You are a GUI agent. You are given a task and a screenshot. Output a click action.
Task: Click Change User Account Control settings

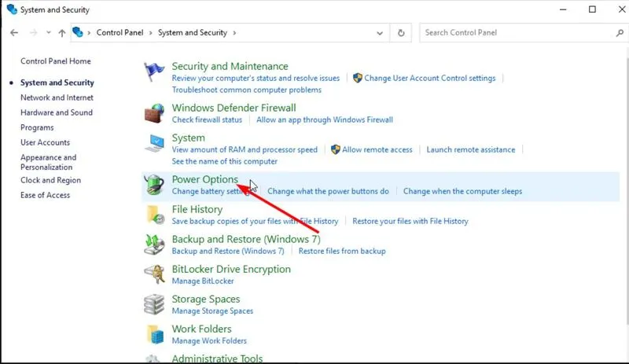coord(429,79)
